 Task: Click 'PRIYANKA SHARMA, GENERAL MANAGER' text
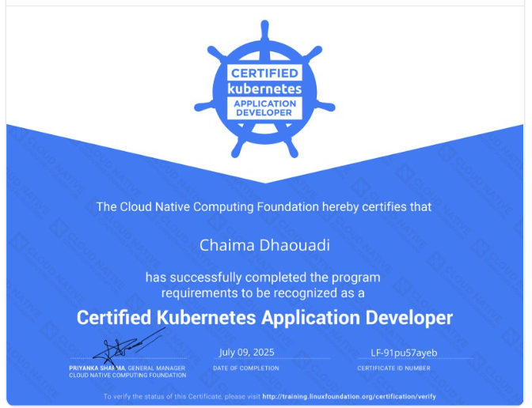[x=127, y=368]
